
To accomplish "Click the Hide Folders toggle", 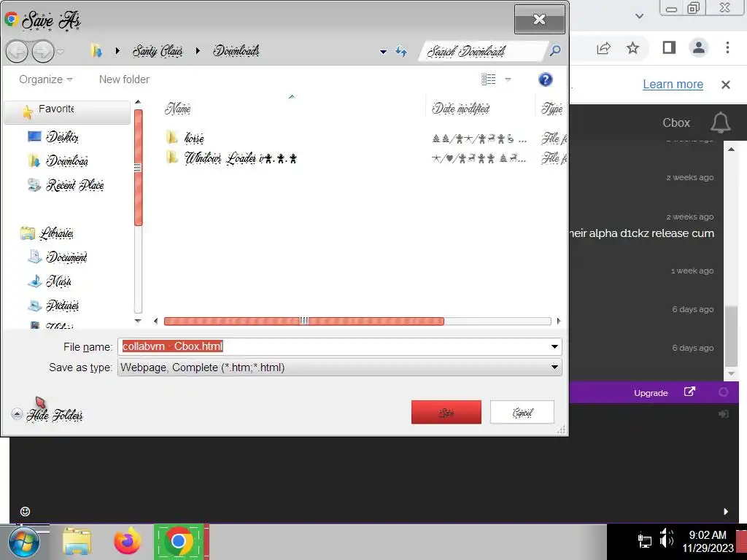I will coord(47,415).
